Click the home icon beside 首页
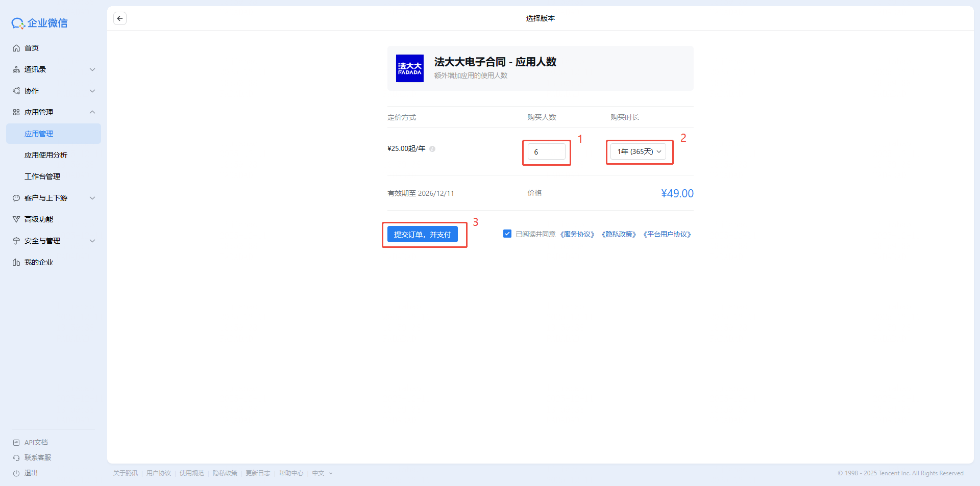This screenshot has height=486, width=980. click(x=16, y=48)
